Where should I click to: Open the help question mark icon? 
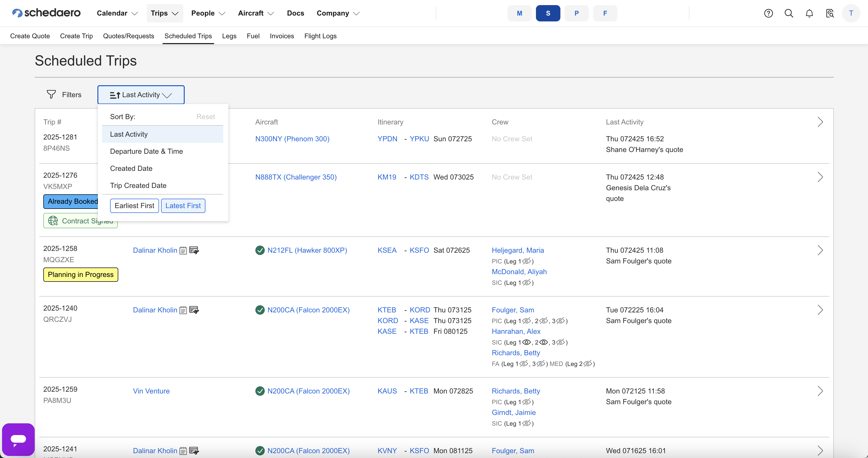768,13
